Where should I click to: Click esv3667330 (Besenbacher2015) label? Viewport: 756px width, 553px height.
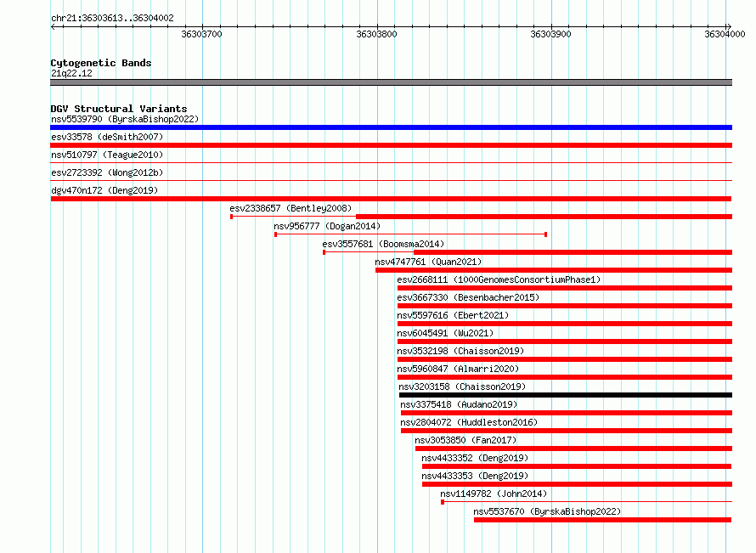[468, 297]
